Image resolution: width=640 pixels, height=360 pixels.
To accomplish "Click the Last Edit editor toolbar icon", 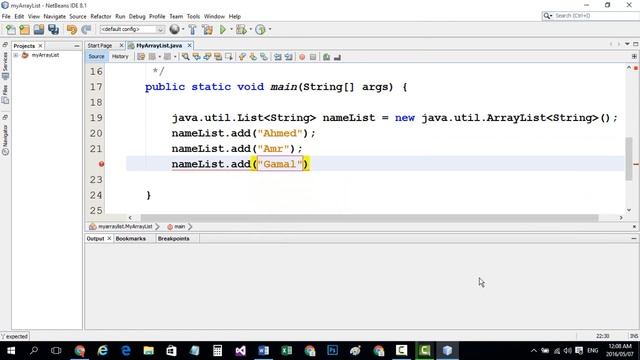I will (x=141, y=57).
